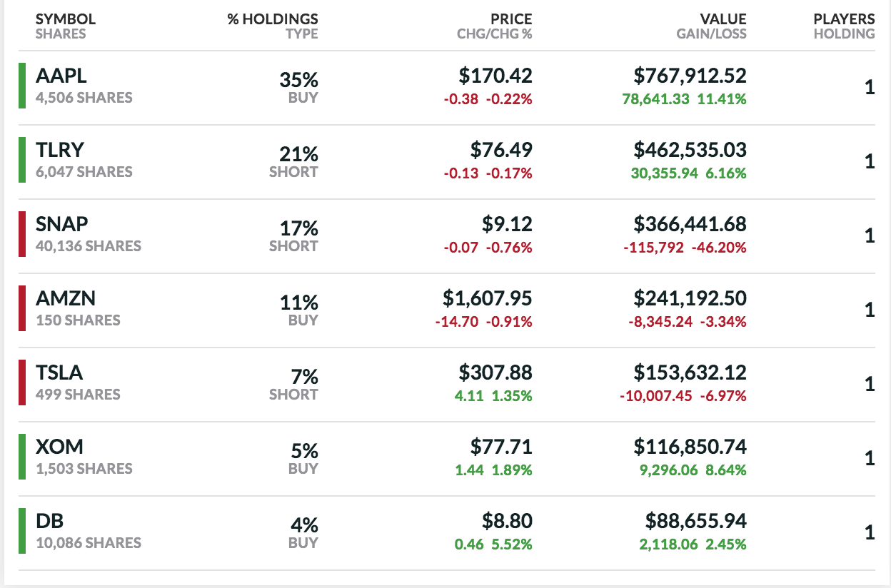Click the $366,441.68 value
Screen dimensions: 891x588
[x=690, y=224]
